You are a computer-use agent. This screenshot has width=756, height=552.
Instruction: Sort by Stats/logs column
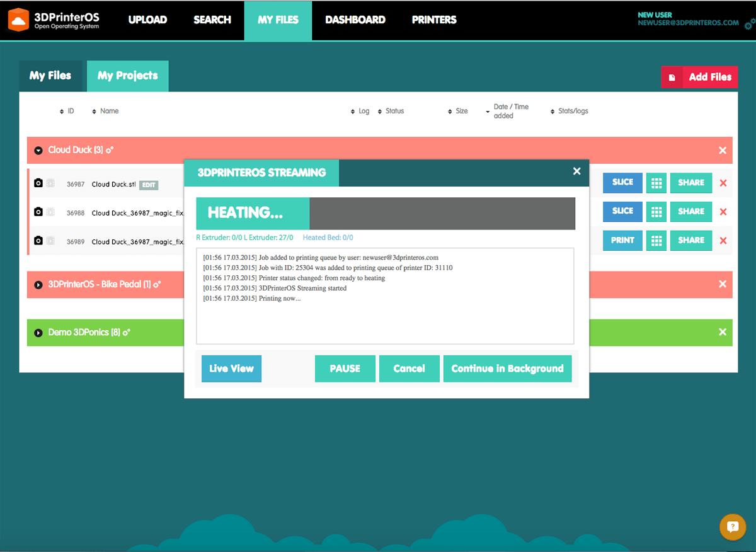click(570, 111)
